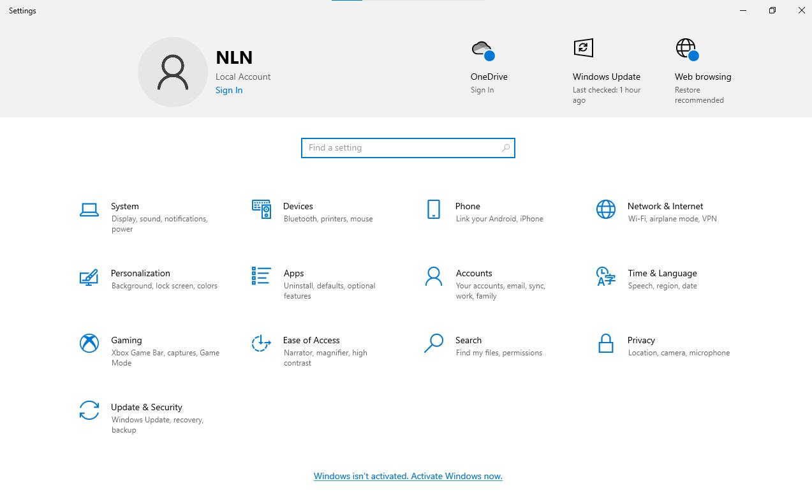Select the Network & Internet title

tap(665, 206)
